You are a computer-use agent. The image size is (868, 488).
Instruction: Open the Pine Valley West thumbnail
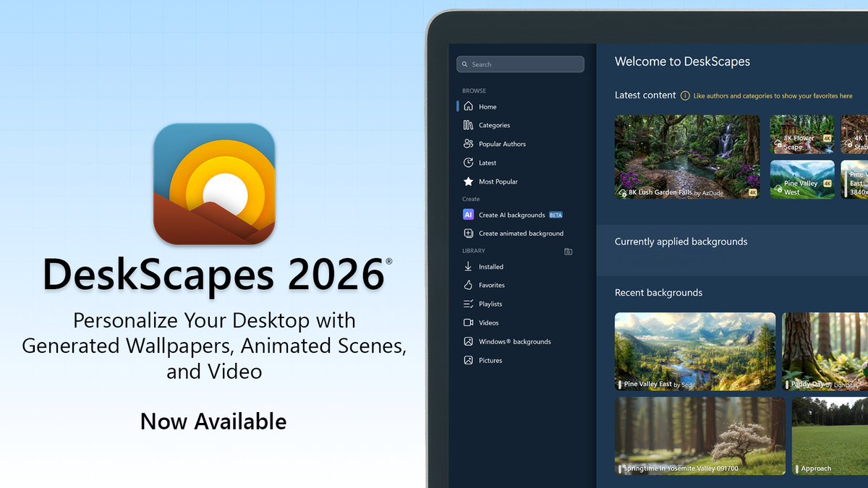(802, 179)
